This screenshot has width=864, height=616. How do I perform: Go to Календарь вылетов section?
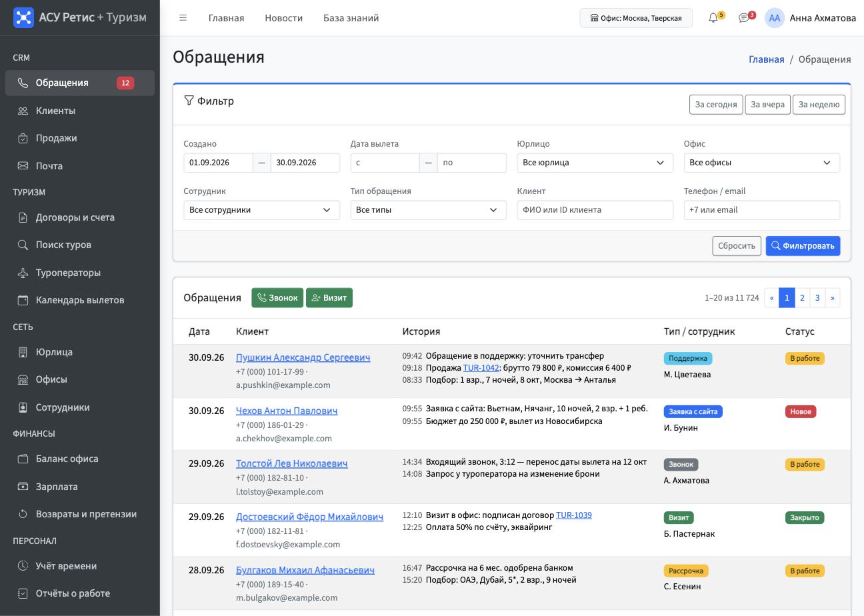(80, 300)
